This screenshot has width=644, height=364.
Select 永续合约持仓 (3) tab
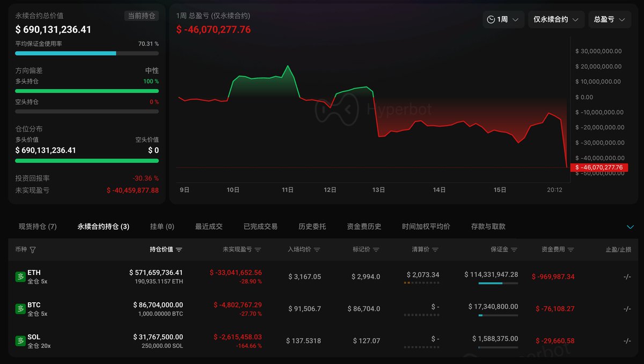pos(104,227)
